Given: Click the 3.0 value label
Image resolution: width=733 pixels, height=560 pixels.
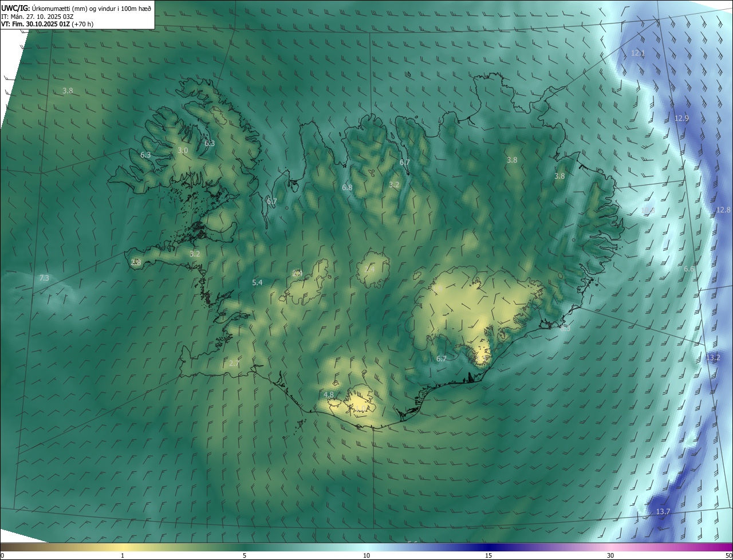Looking at the screenshot, I should pos(183,150).
